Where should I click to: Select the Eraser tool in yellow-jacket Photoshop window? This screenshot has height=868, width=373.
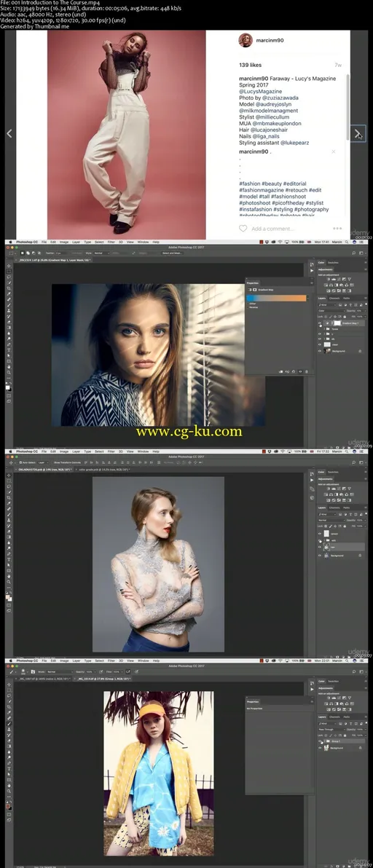point(9,741)
